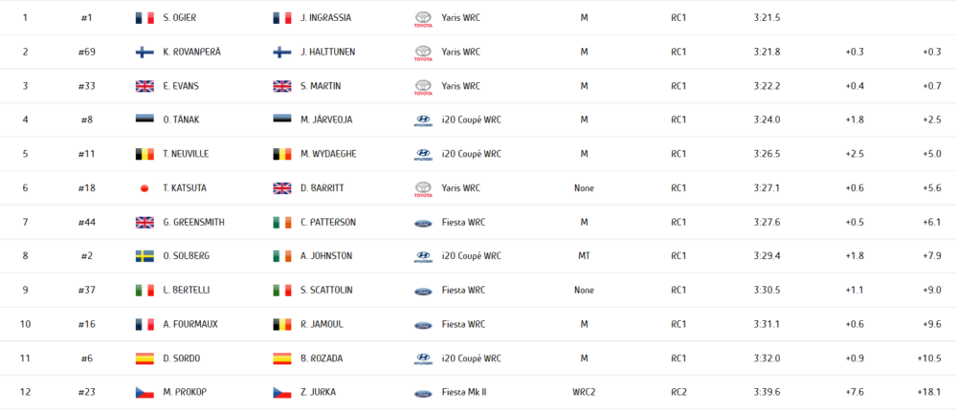Click the French flag beside S. Ogier

tap(145, 18)
